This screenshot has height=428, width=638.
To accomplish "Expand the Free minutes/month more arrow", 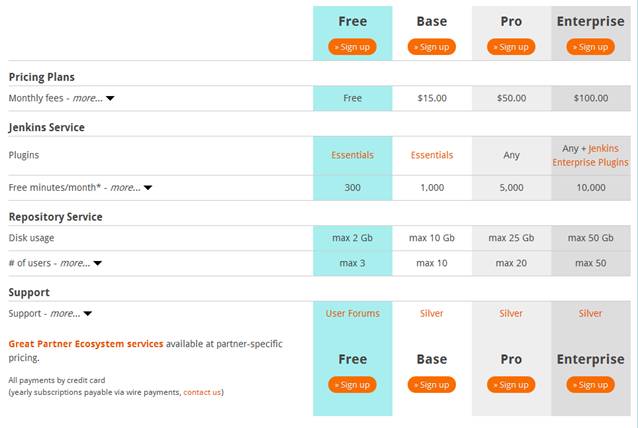I will click(146, 188).
